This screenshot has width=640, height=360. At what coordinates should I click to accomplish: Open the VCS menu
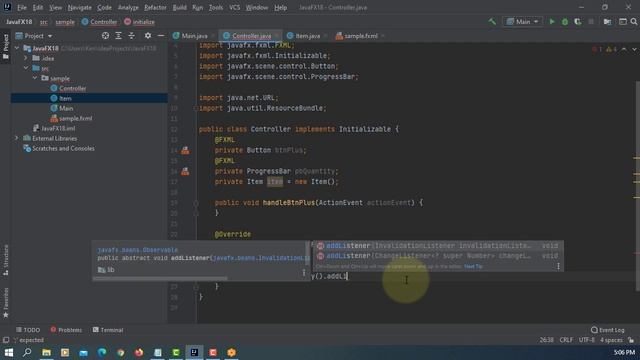(235, 7)
